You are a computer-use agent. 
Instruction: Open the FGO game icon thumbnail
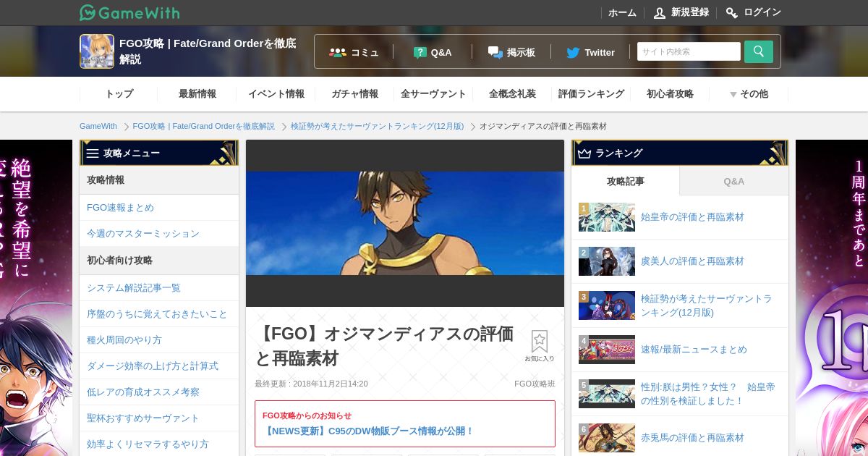(97, 51)
